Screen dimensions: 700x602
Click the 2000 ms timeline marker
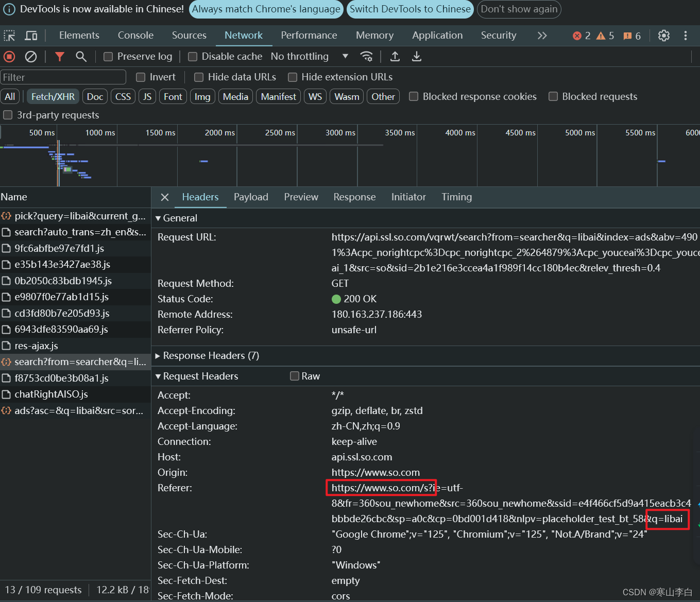pos(220,133)
